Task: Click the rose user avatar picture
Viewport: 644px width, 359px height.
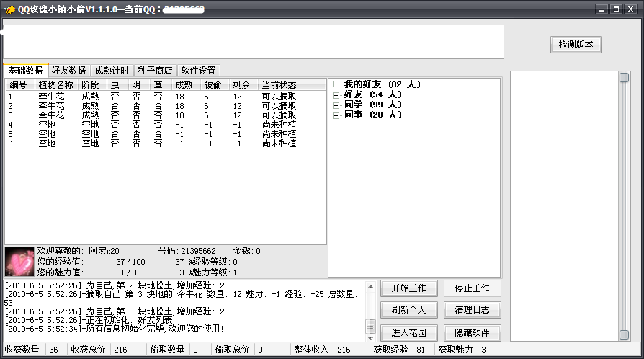Action: (19, 262)
